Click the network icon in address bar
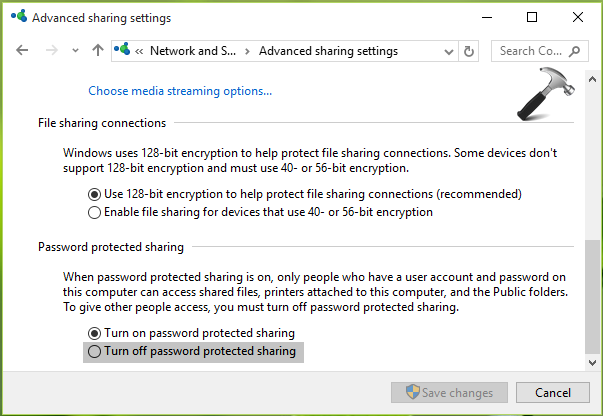 124,50
